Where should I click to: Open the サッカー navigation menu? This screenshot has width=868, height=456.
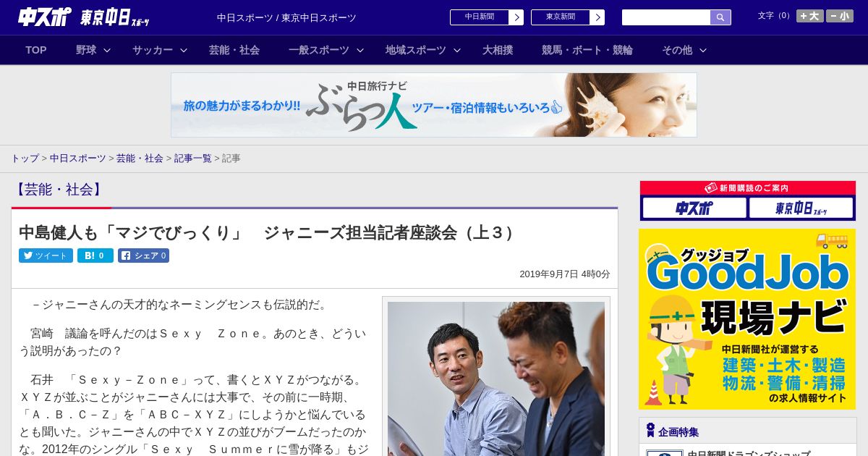153,50
